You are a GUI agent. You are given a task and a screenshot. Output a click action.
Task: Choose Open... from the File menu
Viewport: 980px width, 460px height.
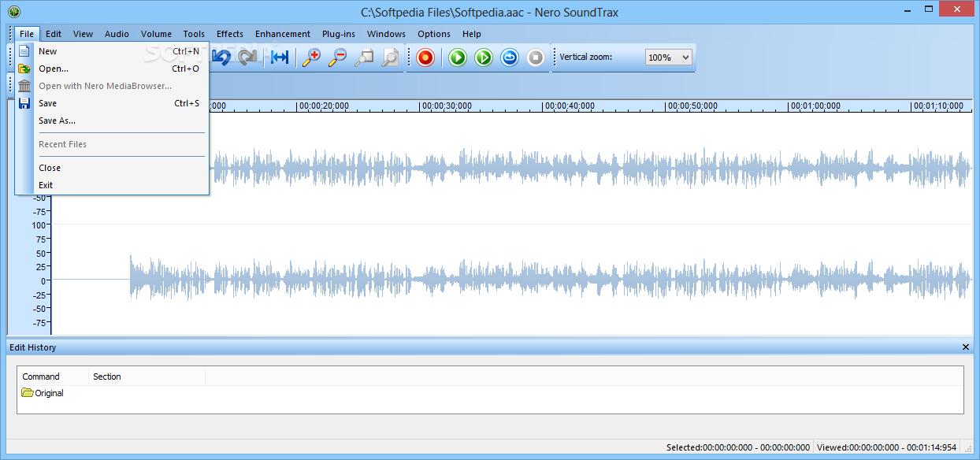[112, 69]
